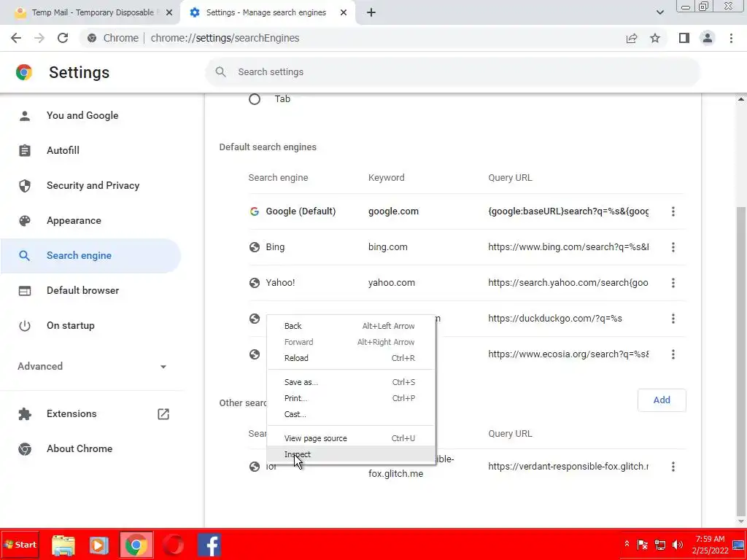Choose Save as... from the context menu
Image resolution: width=747 pixels, height=560 pixels.
coord(351,382)
